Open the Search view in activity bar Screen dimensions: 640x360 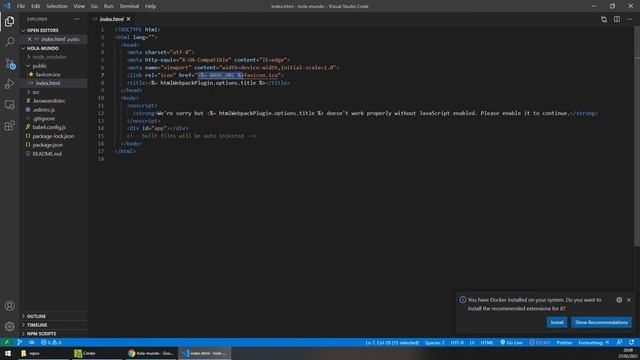pyautogui.click(x=9, y=42)
